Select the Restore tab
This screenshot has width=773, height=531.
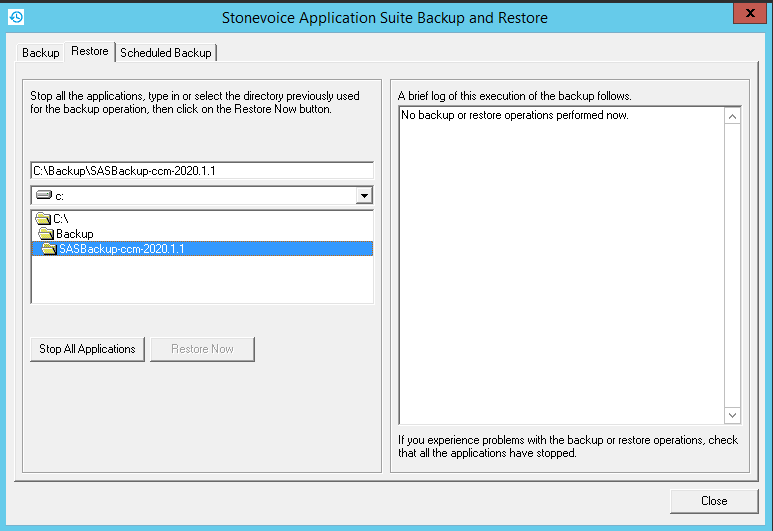click(x=89, y=51)
